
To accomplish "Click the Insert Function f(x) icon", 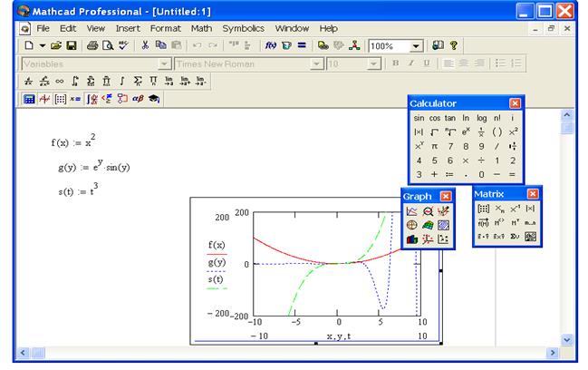I will pyautogui.click(x=271, y=45).
